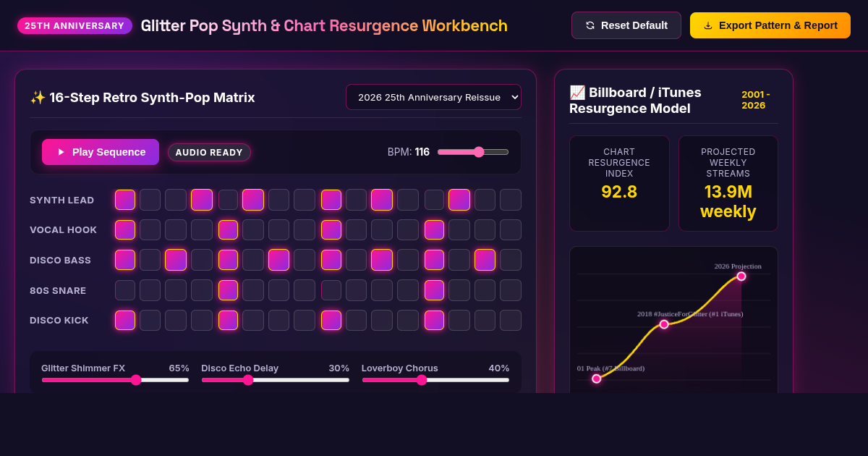Toggle Synth Lead step 6
868x456 pixels.
(253, 200)
